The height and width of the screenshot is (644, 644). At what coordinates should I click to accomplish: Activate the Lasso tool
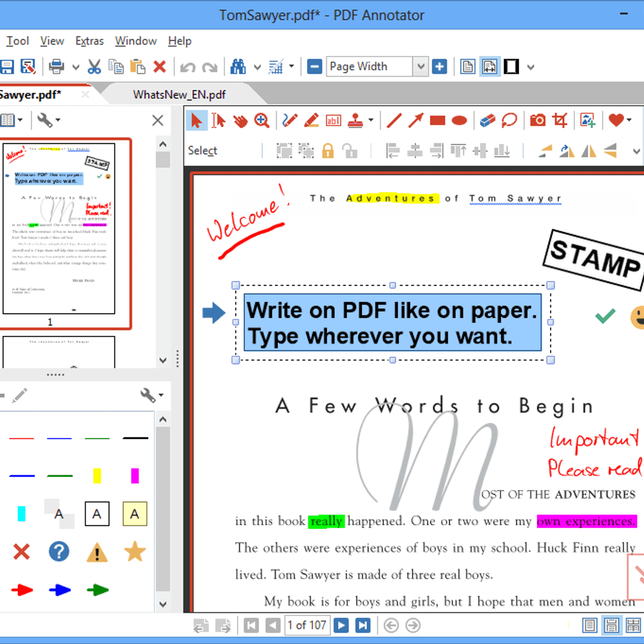tap(509, 121)
